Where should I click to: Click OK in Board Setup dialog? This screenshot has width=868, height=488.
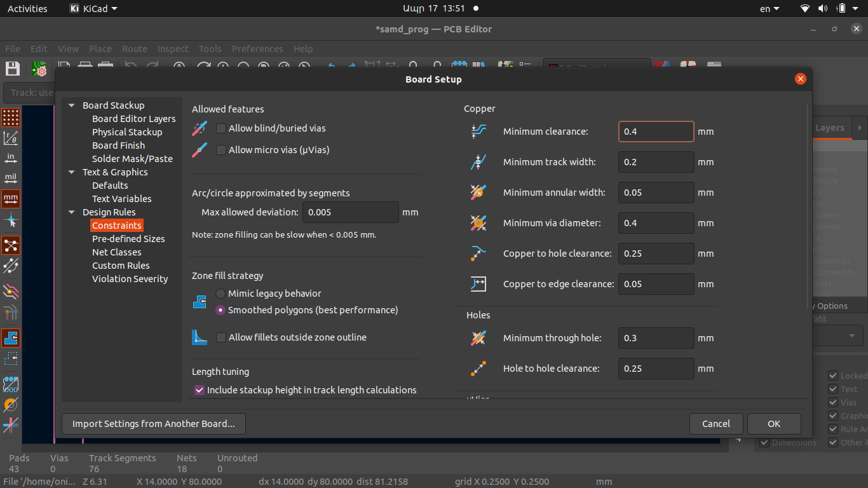pos(774,424)
